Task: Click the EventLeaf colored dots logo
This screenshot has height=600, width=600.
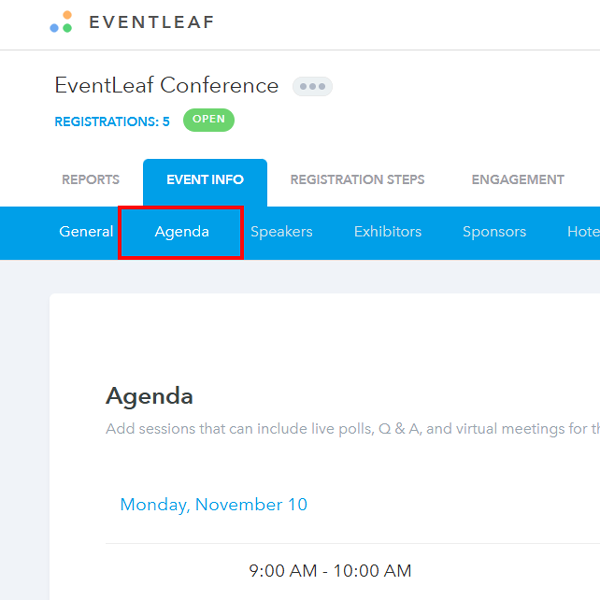Action: click(61, 22)
